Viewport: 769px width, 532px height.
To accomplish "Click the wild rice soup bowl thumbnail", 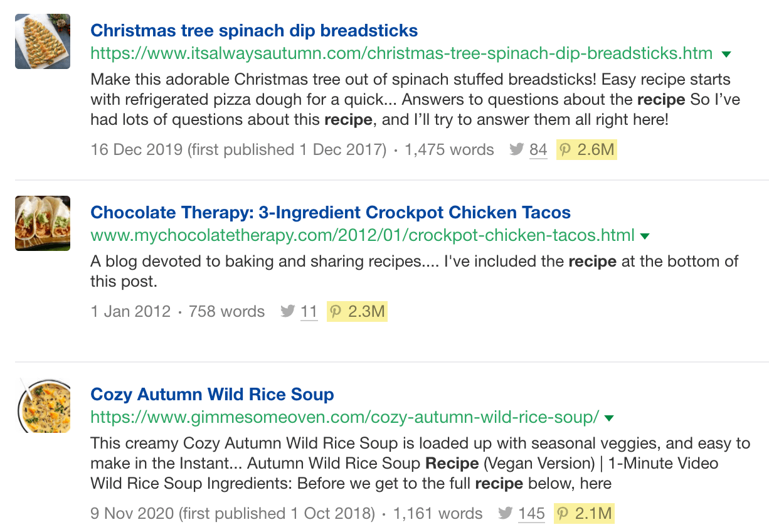I will (x=42, y=405).
